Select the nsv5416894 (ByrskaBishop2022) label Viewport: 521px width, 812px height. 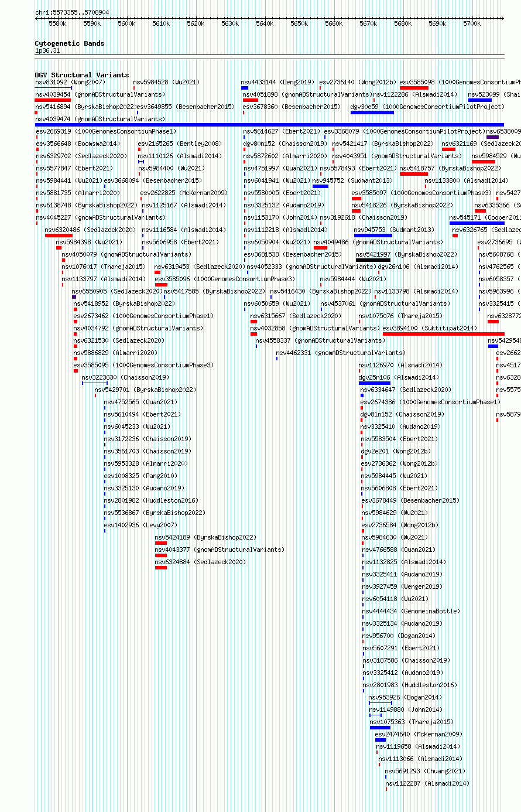[x=86, y=107]
